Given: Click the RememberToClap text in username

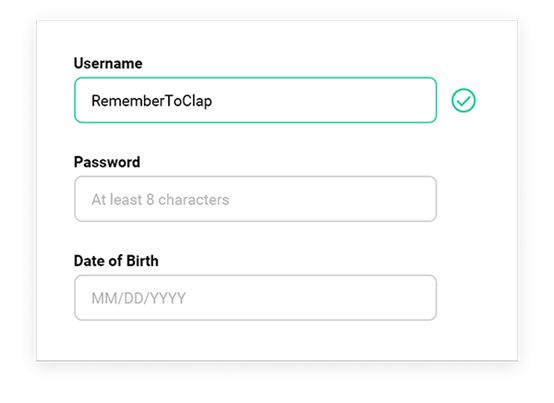Looking at the screenshot, I should click(152, 101).
